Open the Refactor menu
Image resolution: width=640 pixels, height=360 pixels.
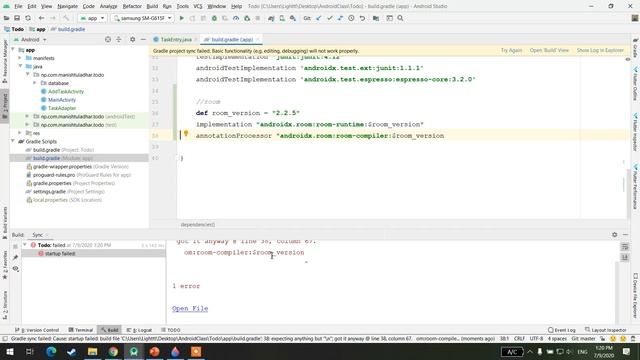(132, 6)
